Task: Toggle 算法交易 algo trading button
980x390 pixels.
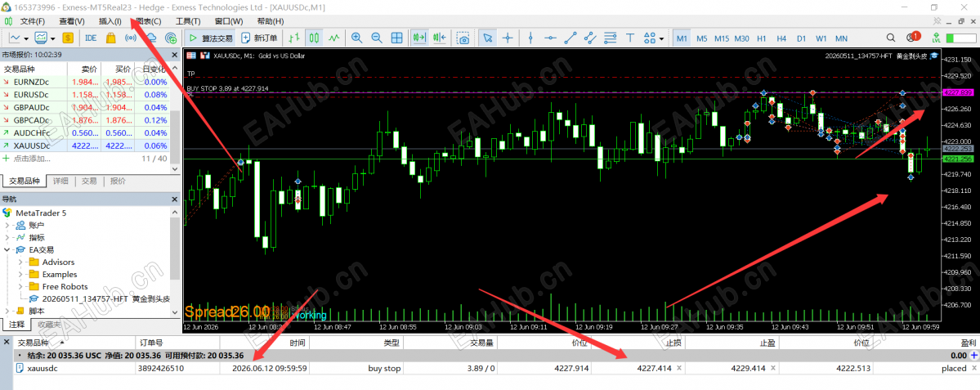Action: pyautogui.click(x=211, y=38)
